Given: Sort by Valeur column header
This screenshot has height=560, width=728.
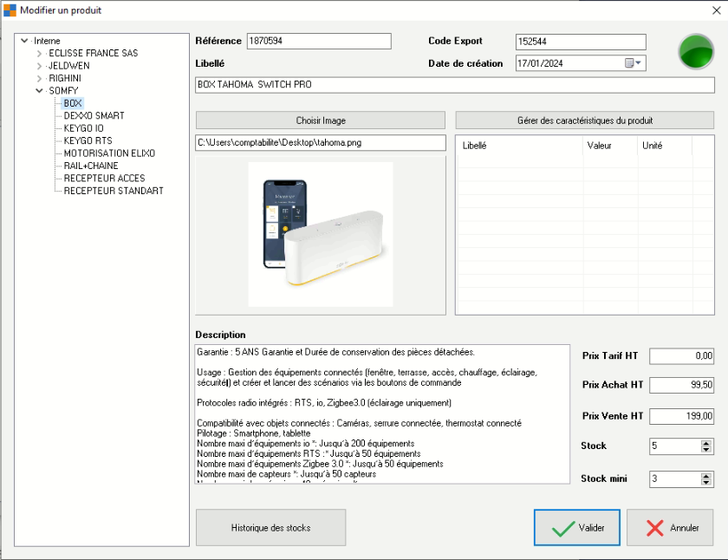Looking at the screenshot, I should 610,146.
